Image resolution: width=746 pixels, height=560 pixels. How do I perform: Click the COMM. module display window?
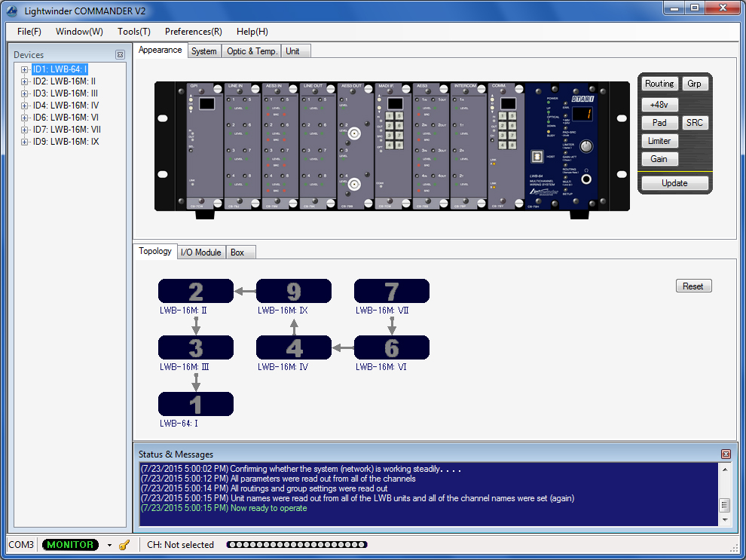pos(508,103)
